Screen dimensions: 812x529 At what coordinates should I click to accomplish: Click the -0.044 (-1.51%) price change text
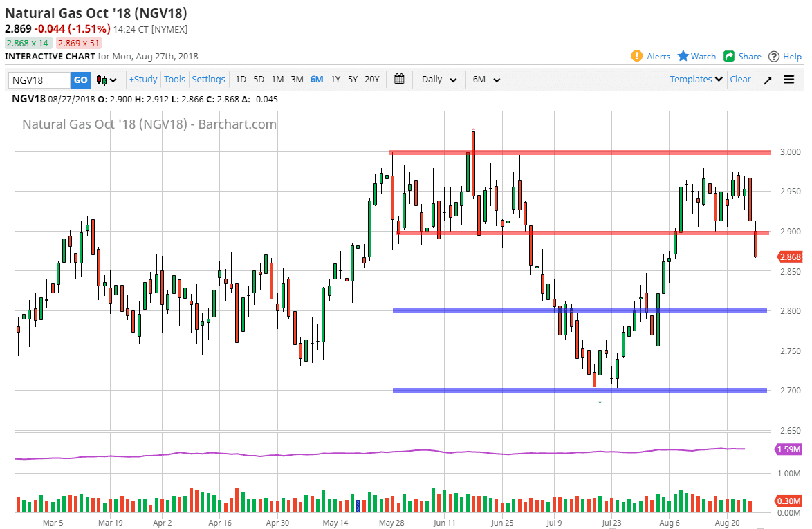click(x=73, y=28)
